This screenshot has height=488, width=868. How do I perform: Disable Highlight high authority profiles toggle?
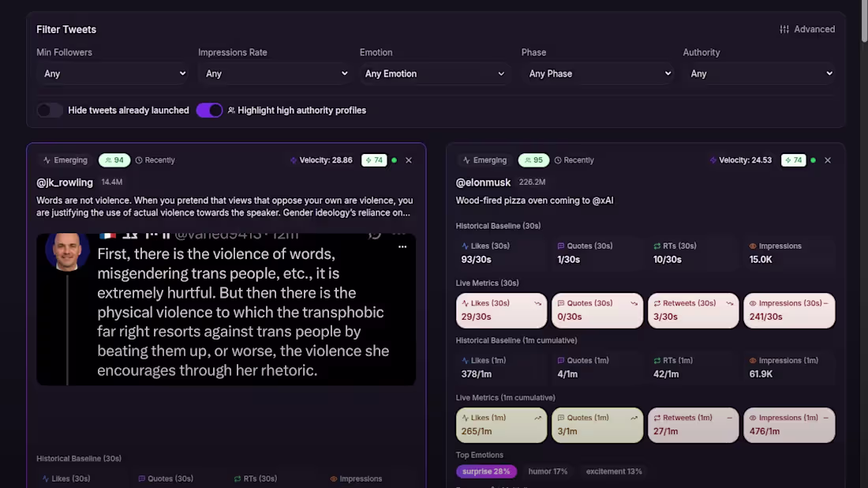click(209, 111)
